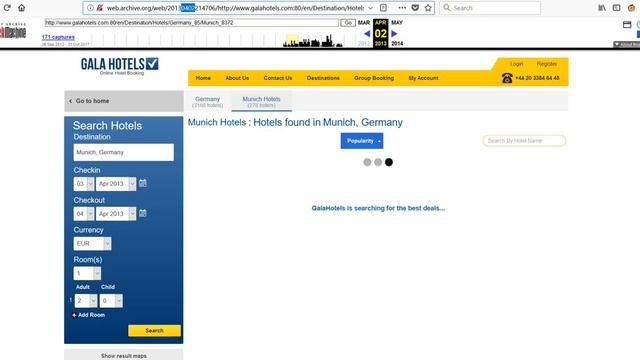Reload the page with browser refresh icon
This screenshot has width=640, height=360.
tap(7, 8)
